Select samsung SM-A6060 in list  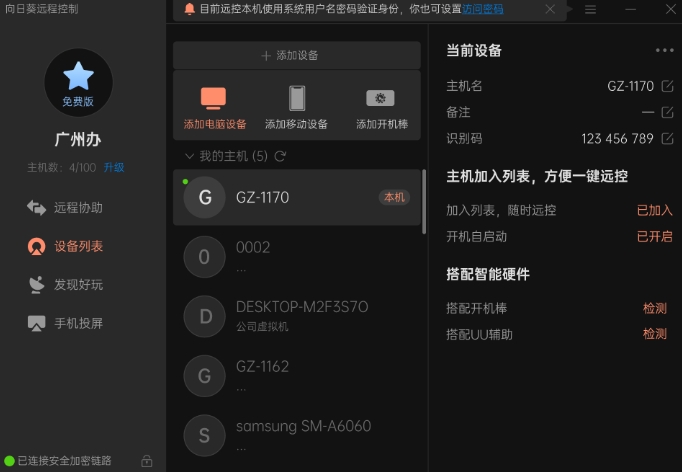coord(297,435)
